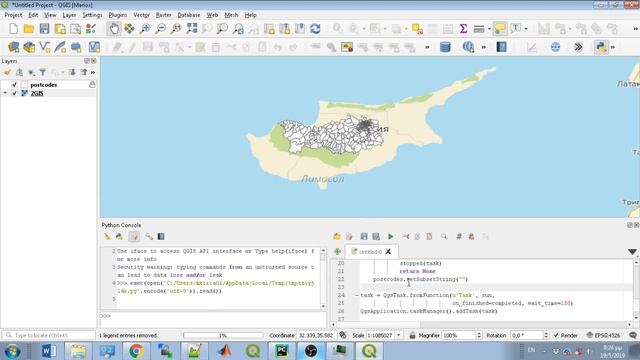Viewport: 640px width, 360px height.
Task: Adjust the Rotation spinbox arrows
Action: [546, 335]
